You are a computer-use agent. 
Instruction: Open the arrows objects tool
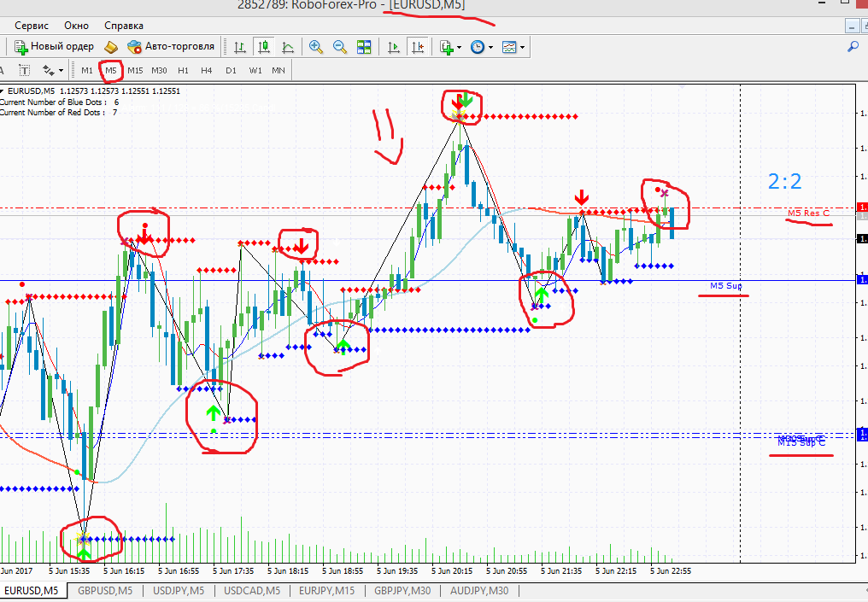[49, 70]
